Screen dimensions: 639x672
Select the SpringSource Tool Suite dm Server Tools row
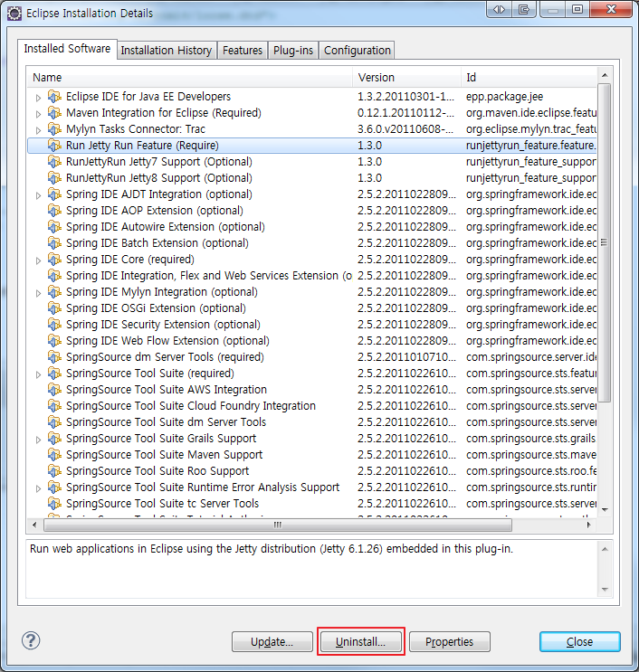[x=311, y=422]
